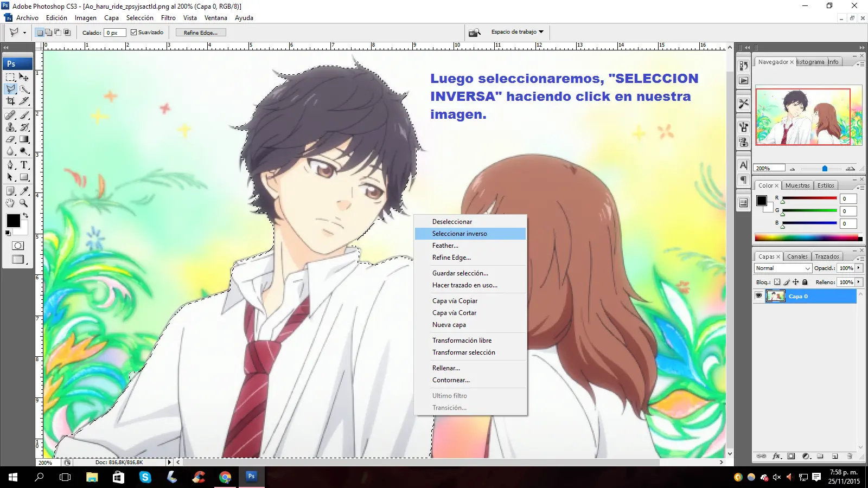This screenshot has width=868, height=488.
Task: Toggle lock position for the layer
Action: [795, 282]
